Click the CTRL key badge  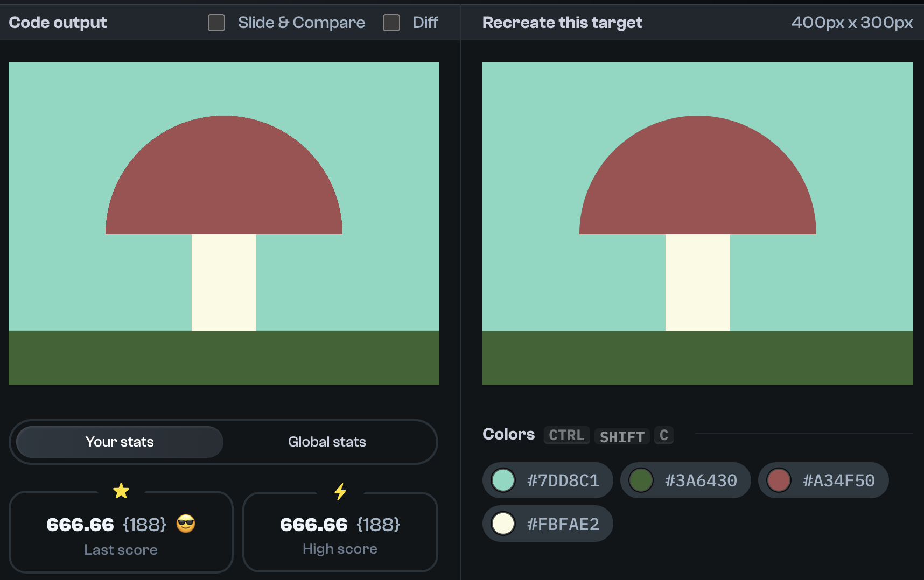[566, 435]
